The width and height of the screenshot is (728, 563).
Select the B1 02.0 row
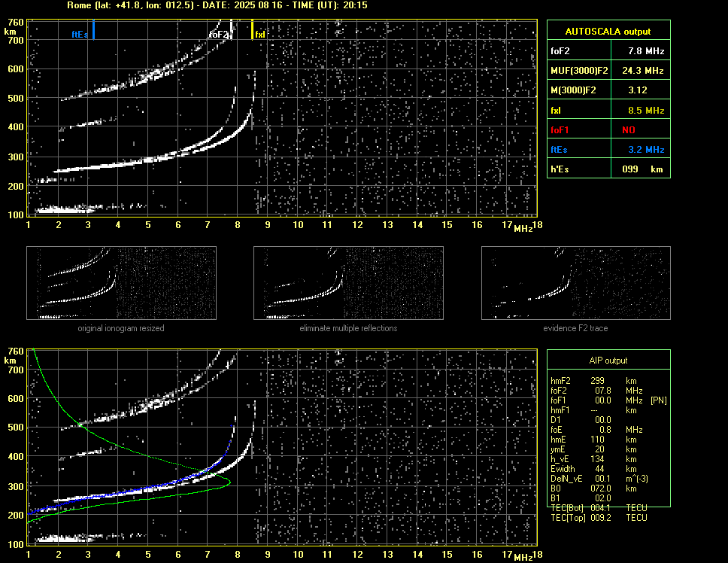tap(581, 498)
